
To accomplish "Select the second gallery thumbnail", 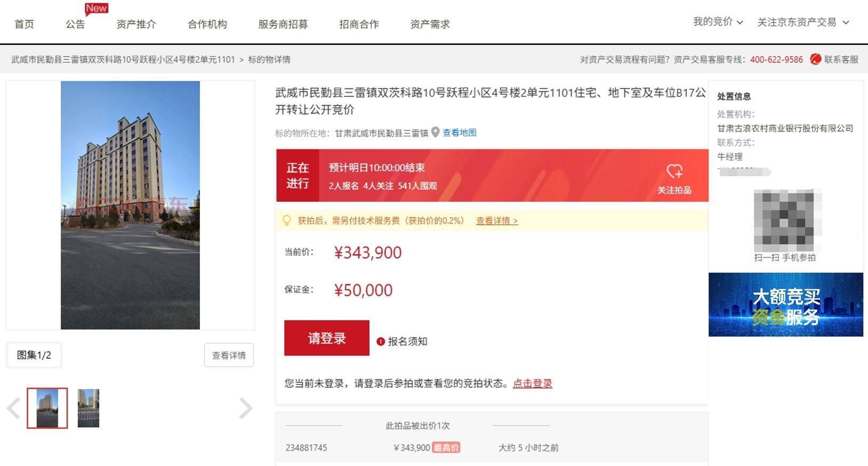I will (88, 408).
